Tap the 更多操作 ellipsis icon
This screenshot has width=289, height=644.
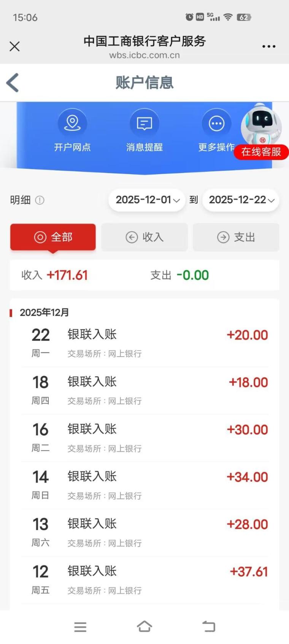(216, 124)
